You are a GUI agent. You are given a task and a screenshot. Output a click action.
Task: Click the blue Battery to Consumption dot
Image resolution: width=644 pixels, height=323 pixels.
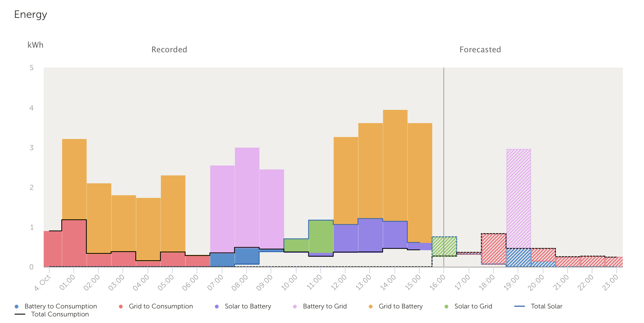(17, 306)
